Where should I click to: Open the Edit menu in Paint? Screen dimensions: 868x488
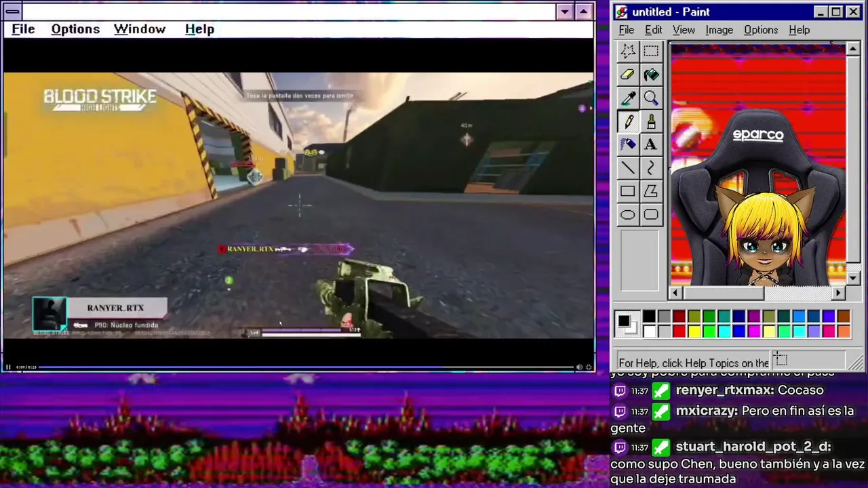coord(653,30)
